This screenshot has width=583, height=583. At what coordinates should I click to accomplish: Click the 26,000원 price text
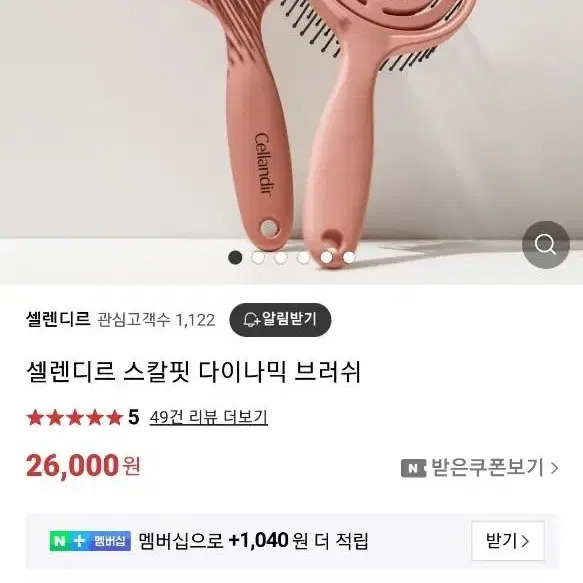[83, 466]
